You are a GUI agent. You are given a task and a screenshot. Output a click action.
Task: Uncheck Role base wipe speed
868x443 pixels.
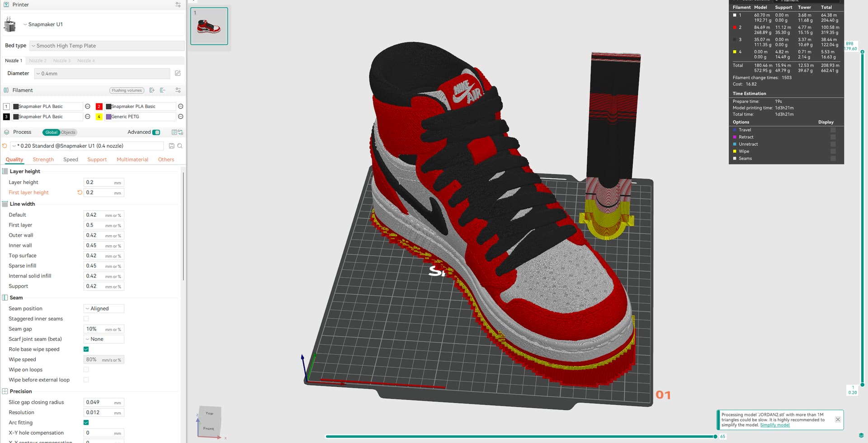[x=86, y=349]
